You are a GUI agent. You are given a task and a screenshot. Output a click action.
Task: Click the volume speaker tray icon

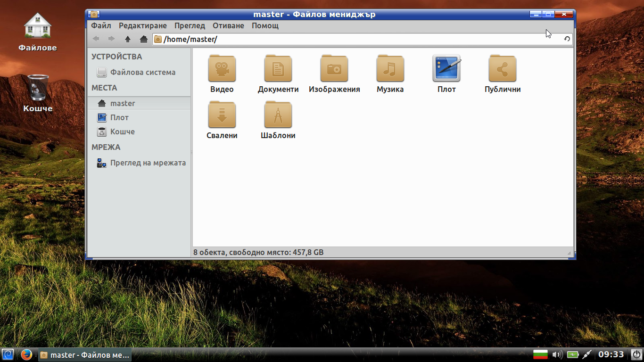[x=557, y=354]
